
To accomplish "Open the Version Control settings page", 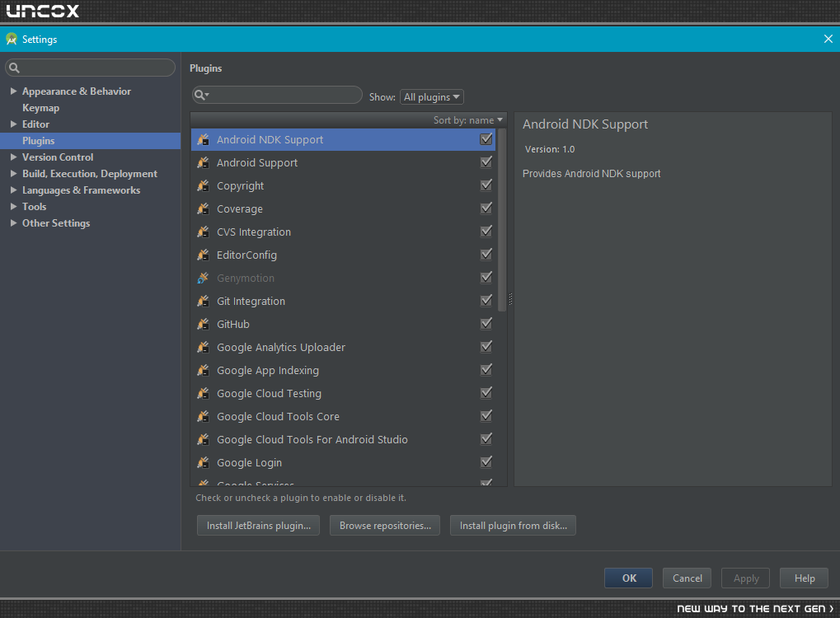I will click(58, 157).
